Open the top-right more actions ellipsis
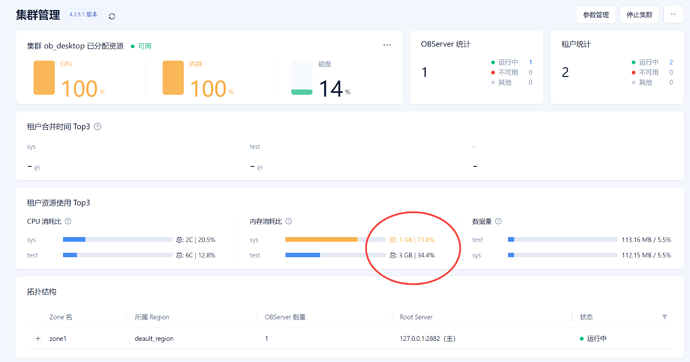Screen dimensions: 690x362 [x=673, y=15]
